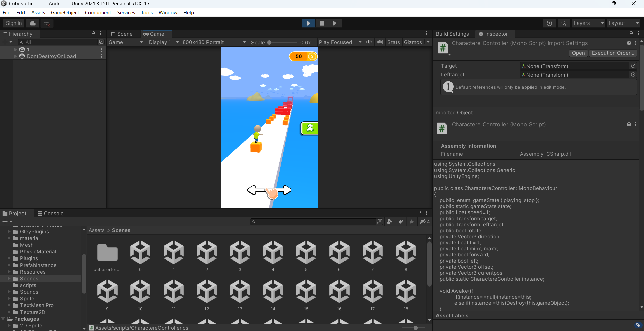Open the Play Focused dropdown

coord(340,42)
